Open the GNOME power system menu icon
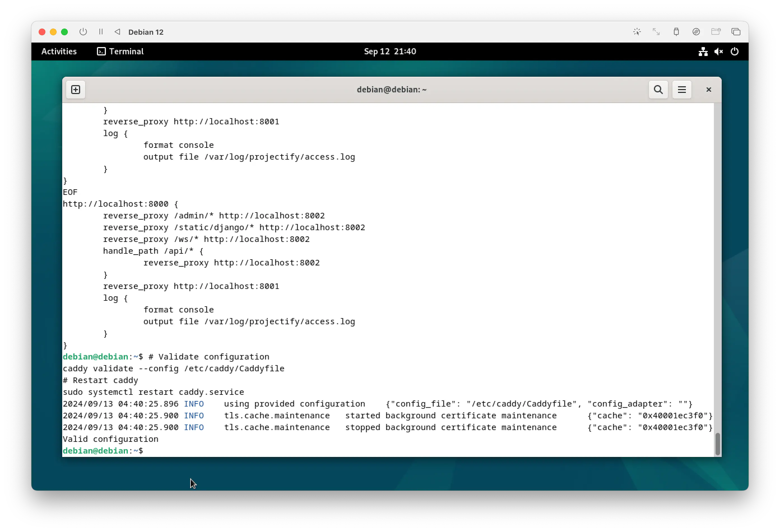 734,51
